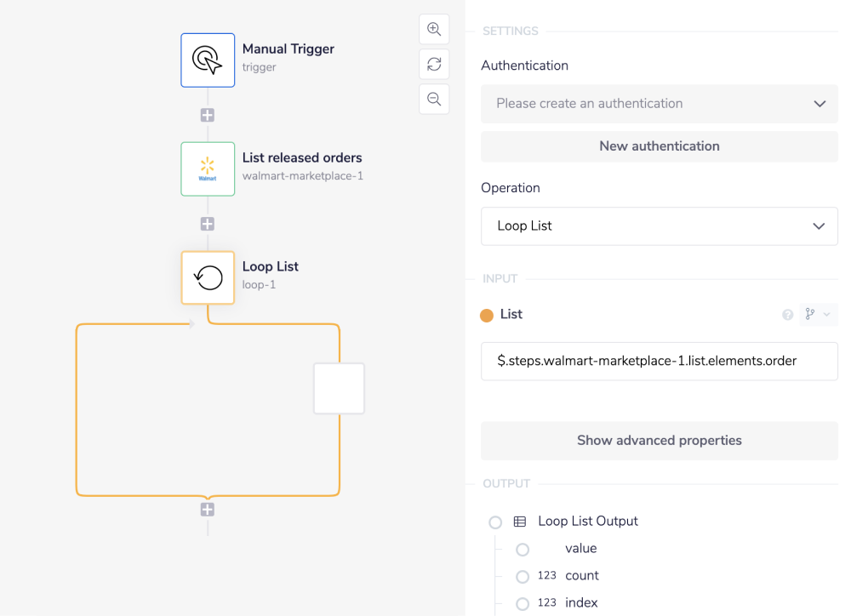Select the count output radio circle
The height and width of the screenshot is (616, 851).
523,577
